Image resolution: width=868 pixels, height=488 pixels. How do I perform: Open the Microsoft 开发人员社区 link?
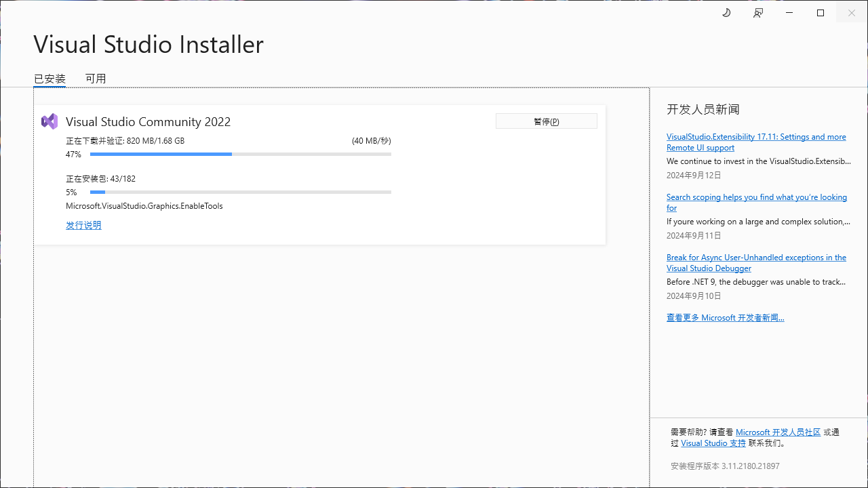tap(777, 432)
